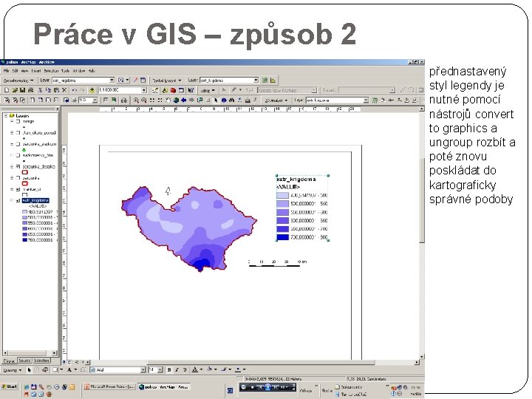Image resolution: width=532 pixels, height=399 pixels.
Task: Open the File menu
Action: pyautogui.click(x=6, y=71)
